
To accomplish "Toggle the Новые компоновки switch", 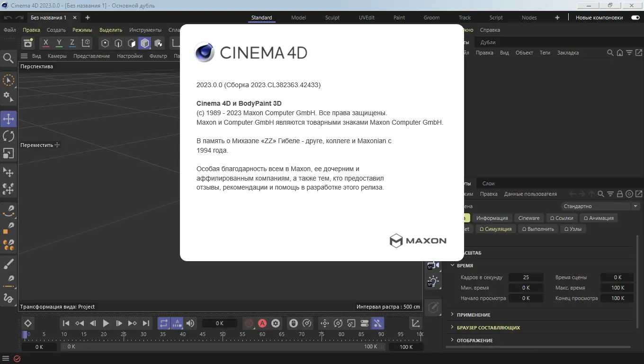I will [635, 18].
